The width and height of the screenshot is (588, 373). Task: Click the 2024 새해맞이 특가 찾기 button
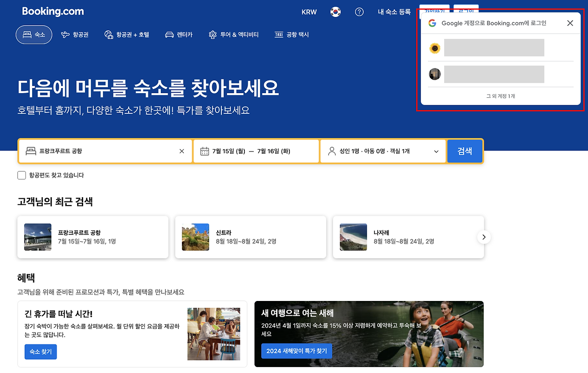[297, 351]
